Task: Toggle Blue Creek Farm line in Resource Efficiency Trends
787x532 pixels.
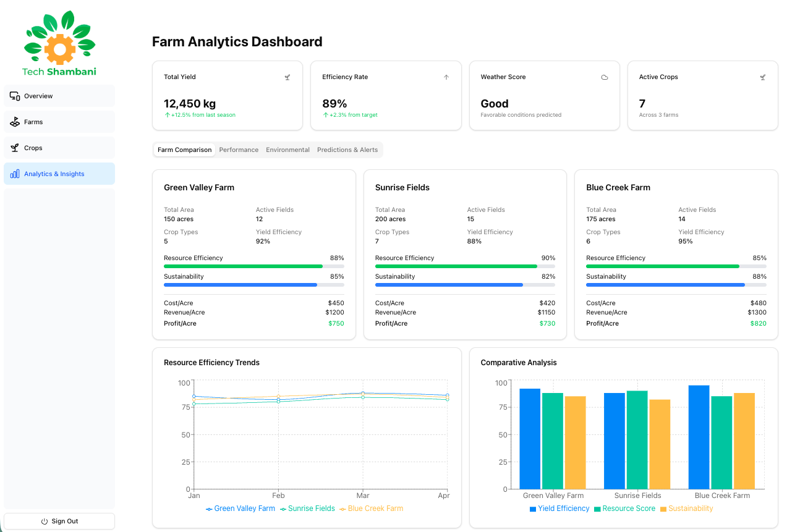Action: click(x=373, y=509)
